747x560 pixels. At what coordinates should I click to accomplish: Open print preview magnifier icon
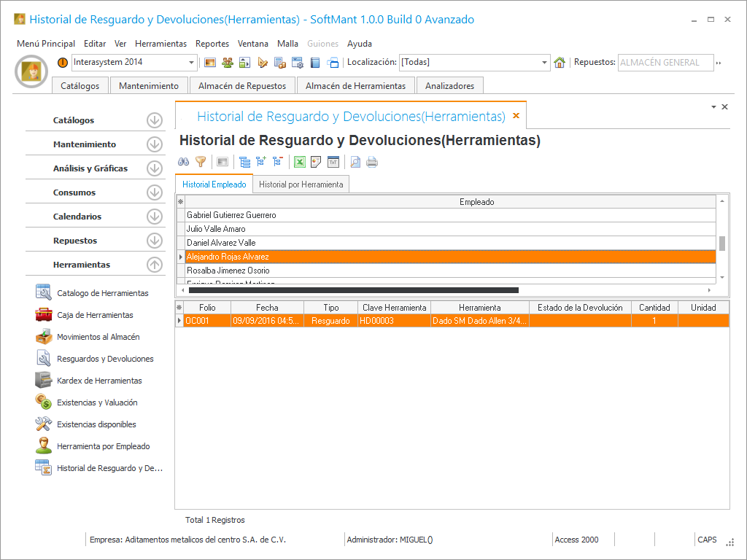click(x=355, y=162)
